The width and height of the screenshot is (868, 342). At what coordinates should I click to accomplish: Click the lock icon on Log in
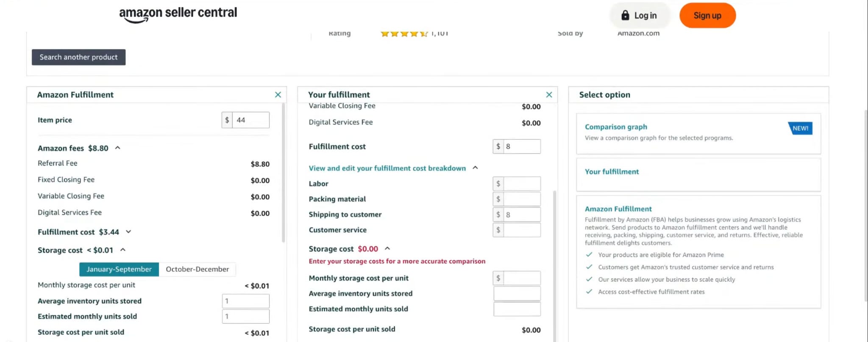[625, 16]
